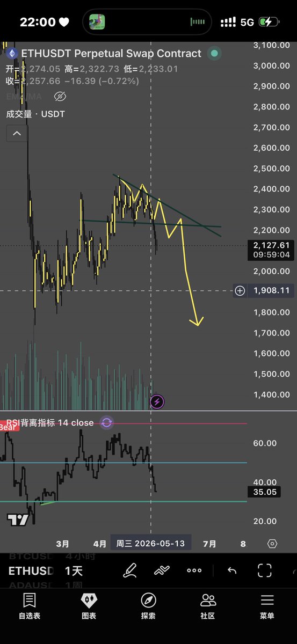Viewport: 297px width, 644px height.
Task: Switch to the 图表 chart tab
Action: coord(89,606)
